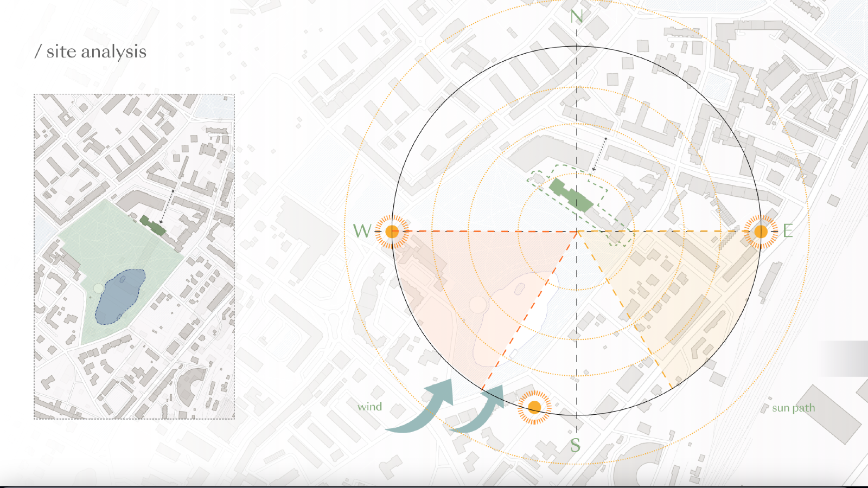Screen dimensions: 868x488
Task: Click the sun icon at East
Action: click(x=761, y=232)
